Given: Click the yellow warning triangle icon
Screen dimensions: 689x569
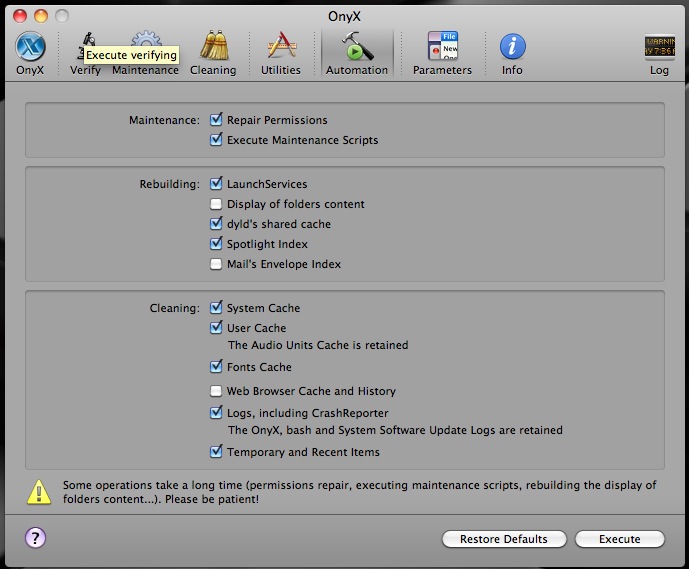Looking at the screenshot, I should 39,492.
